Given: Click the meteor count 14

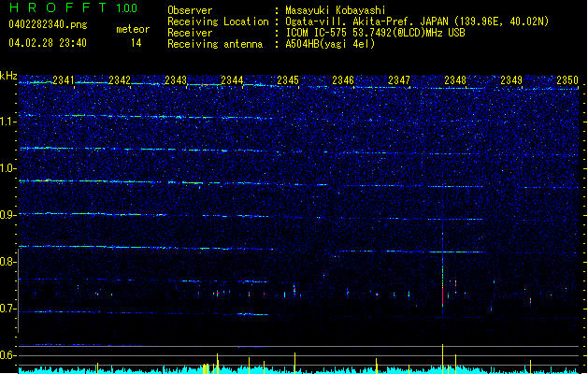Looking at the screenshot, I should point(136,43).
